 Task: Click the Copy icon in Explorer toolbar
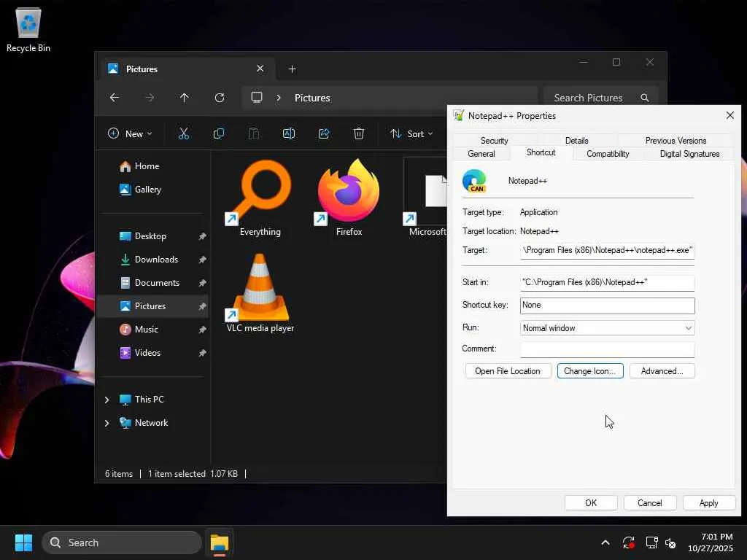point(219,134)
